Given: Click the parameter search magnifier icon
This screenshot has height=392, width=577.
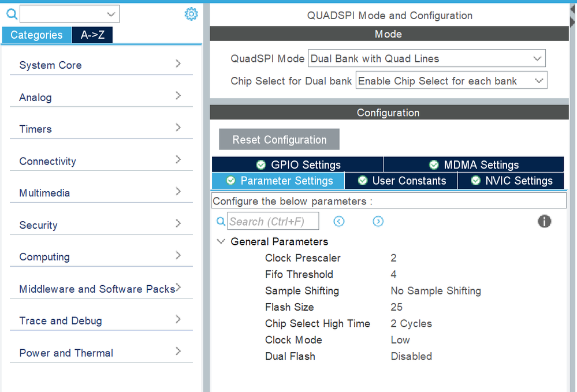Looking at the screenshot, I should (221, 221).
